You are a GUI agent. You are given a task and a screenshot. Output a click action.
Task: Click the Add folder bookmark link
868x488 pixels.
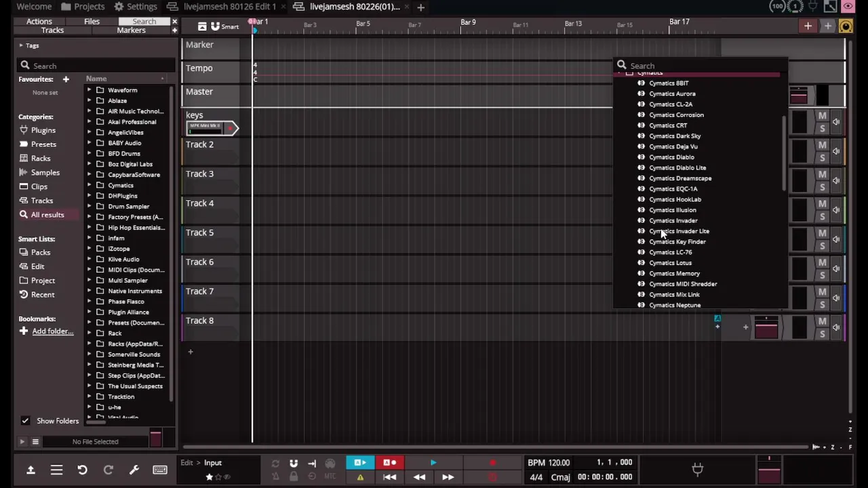point(52,331)
